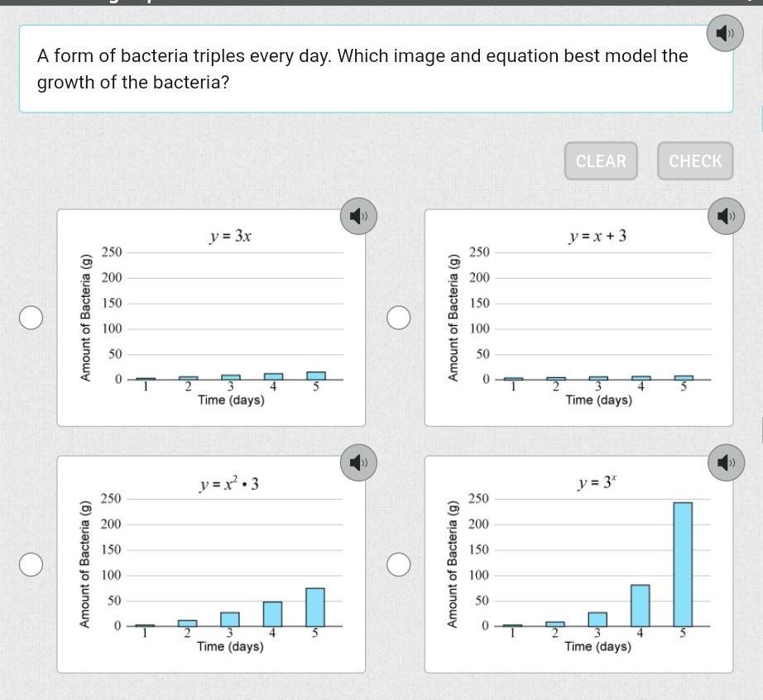The width and height of the screenshot is (763, 700).
Task: Click the y = x + 3 equation title
Action: (x=597, y=237)
